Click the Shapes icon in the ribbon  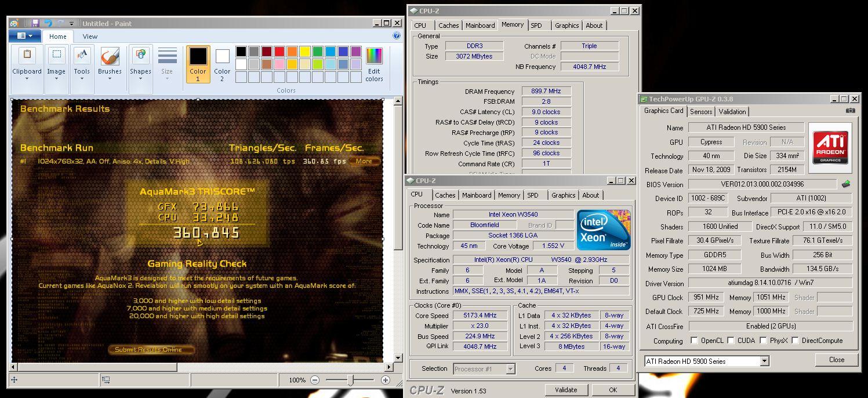pos(140,55)
